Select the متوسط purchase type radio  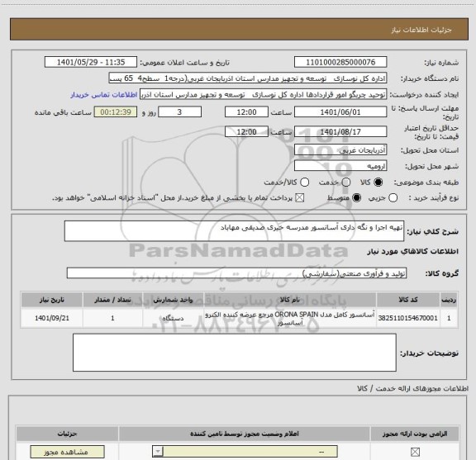click(356, 198)
